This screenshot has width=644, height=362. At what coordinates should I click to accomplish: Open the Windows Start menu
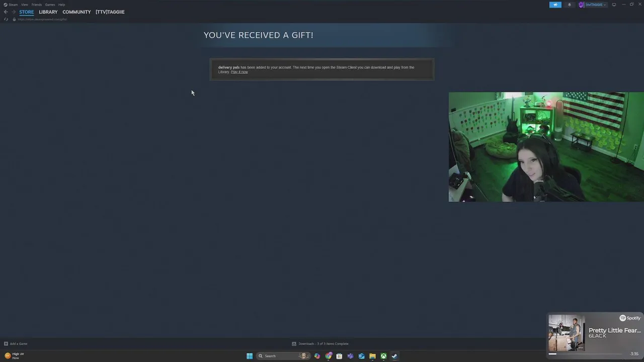[x=250, y=356]
